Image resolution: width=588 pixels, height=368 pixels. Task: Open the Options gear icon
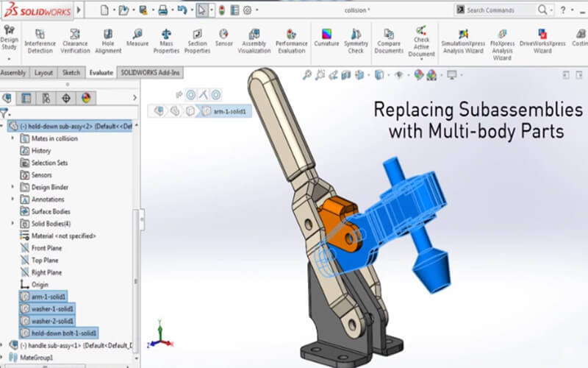pos(247,10)
